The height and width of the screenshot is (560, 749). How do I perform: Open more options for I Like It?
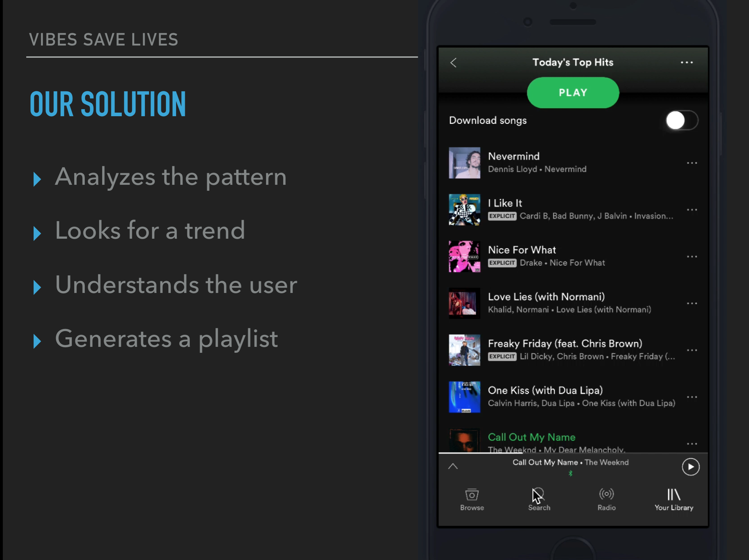coord(692,210)
